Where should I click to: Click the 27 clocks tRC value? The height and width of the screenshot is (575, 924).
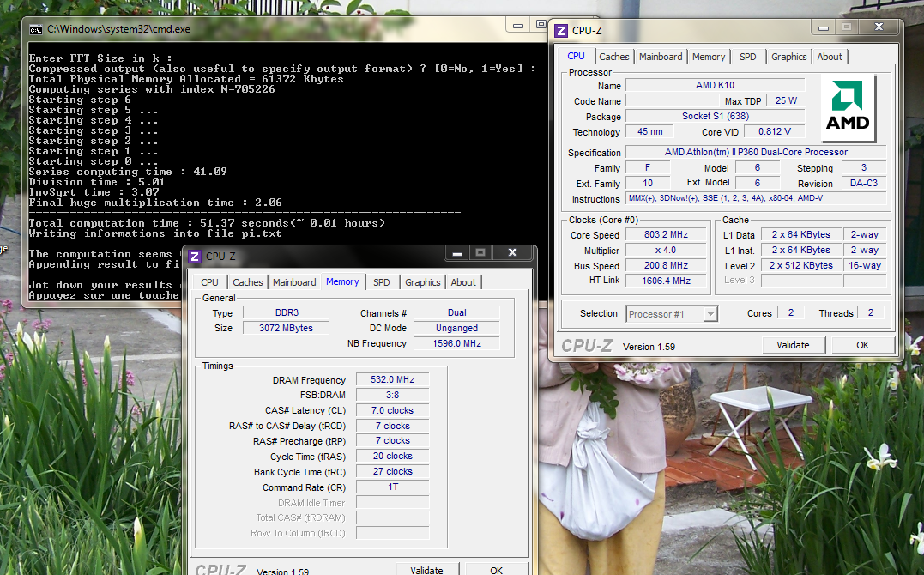tap(392, 471)
